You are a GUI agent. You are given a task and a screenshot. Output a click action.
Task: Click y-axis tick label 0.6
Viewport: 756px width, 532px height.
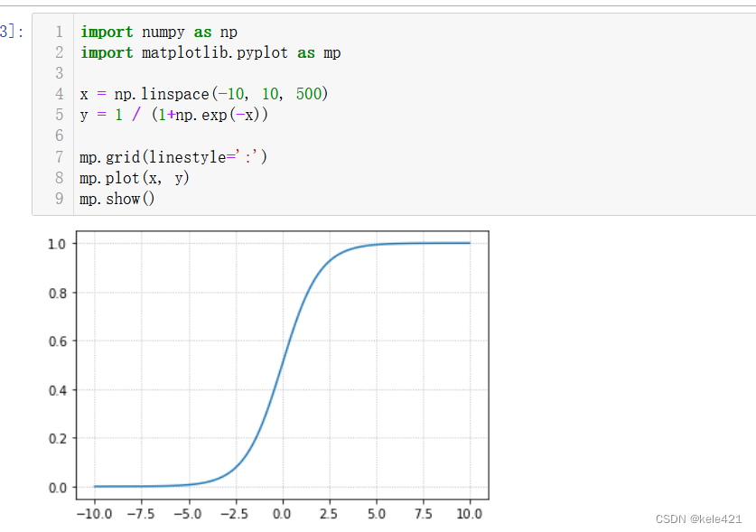[x=57, y=341]
